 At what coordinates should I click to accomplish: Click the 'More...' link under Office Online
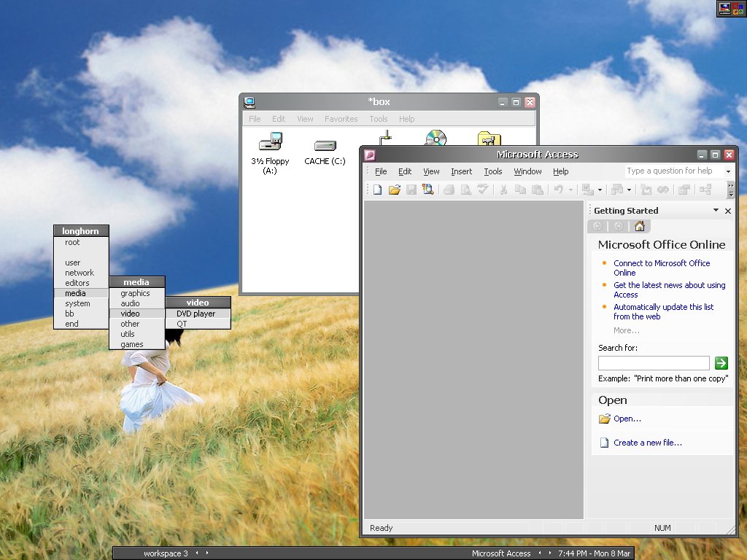[626, 330]
